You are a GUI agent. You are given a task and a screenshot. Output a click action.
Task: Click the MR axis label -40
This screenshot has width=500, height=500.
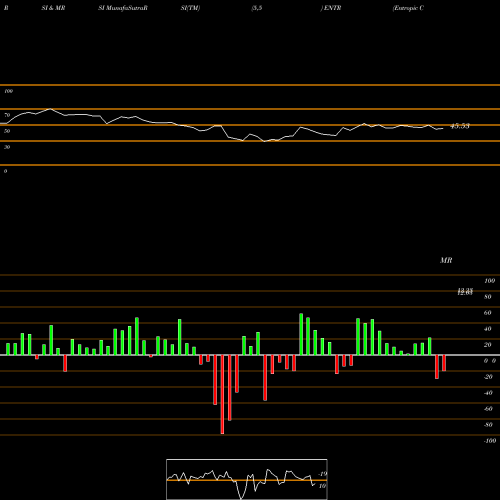click(488, 393)
